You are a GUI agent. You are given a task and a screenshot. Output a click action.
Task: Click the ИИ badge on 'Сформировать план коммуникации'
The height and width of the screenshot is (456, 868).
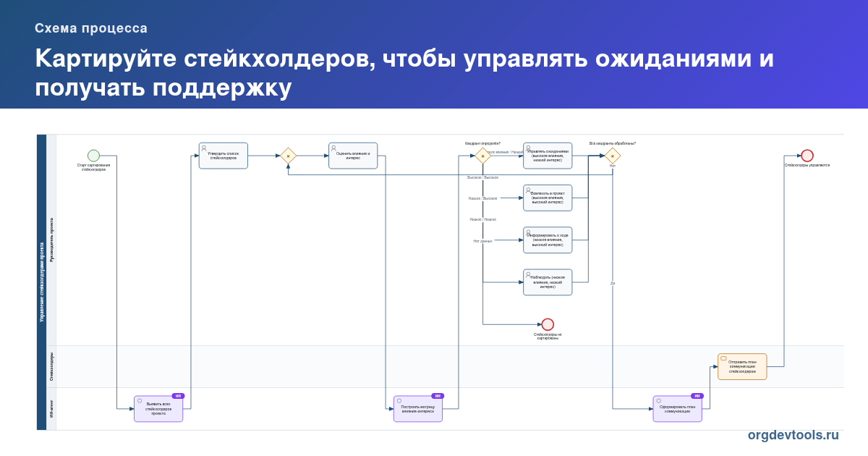click(697, 396)
